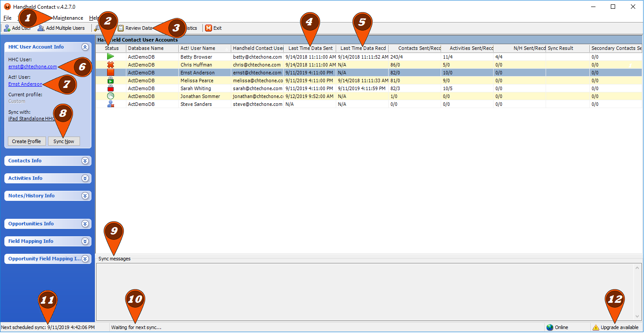The height and width of the screenshot is (333, 644).
Task: Click the Next scheduled sync status text
Action: tap(48, 327)
